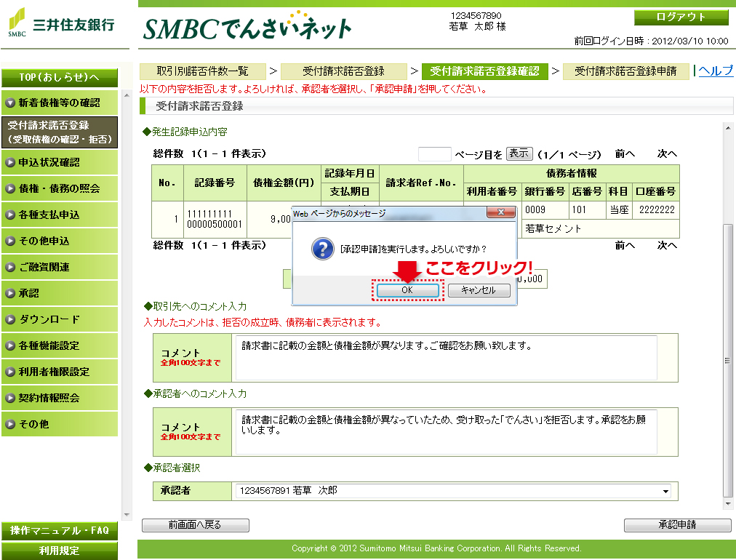Click the sidebar scrollbar up arrow

pos(127,95)
